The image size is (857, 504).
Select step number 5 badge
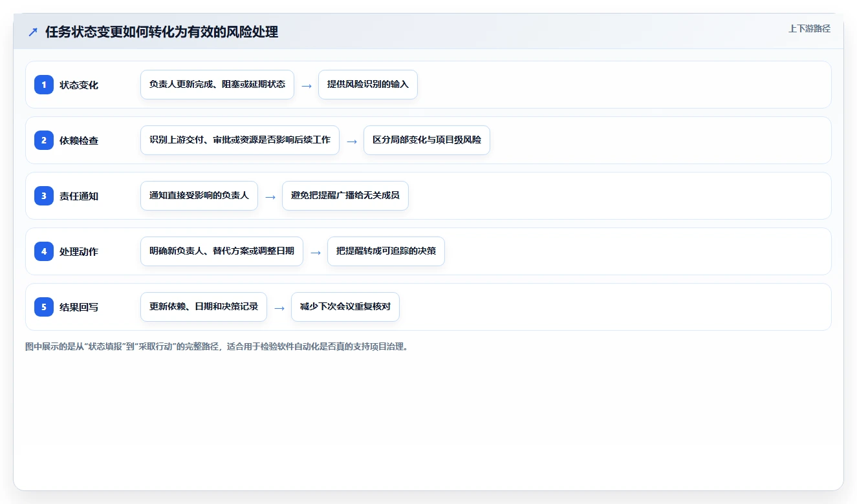point(44,307)
